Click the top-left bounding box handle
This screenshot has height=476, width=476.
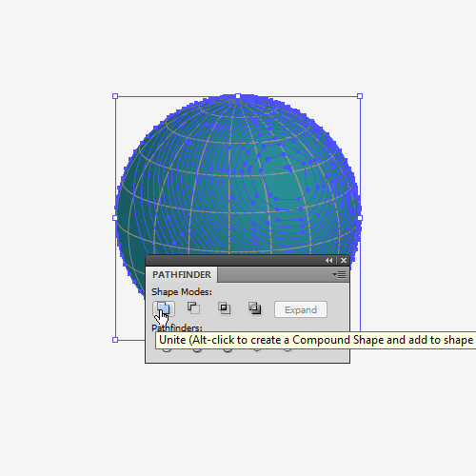point(115,96)
